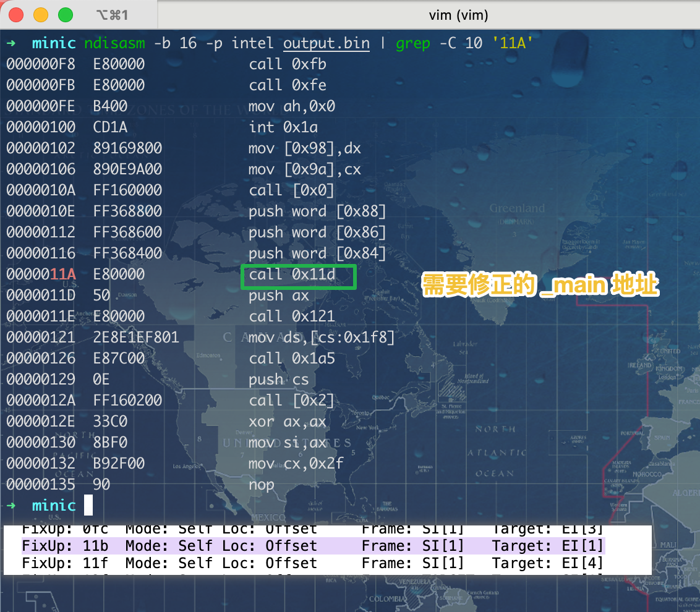Click the terminal cursor block after minic
Viewport: 700px width, 612px height.
point(88,505)
